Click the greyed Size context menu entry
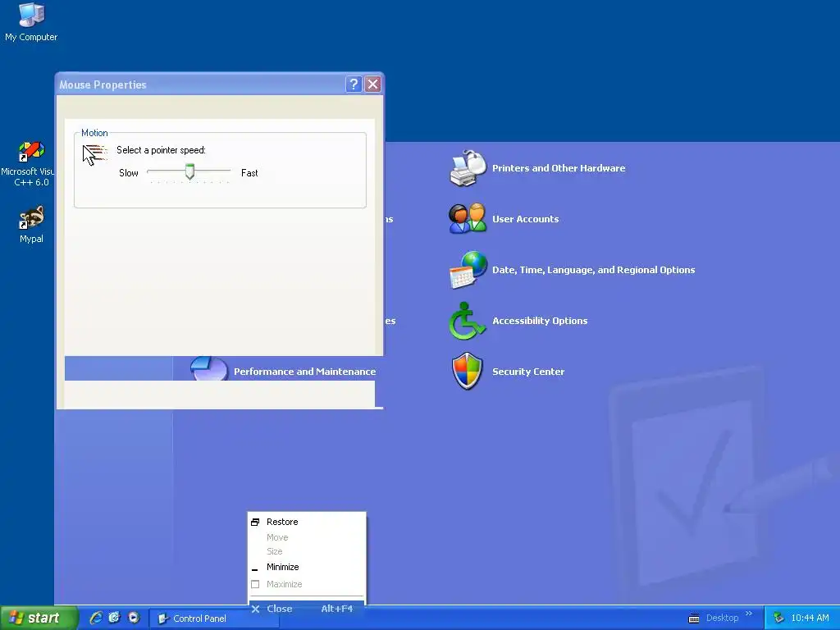The image size is (840, 630). point(307,551)
